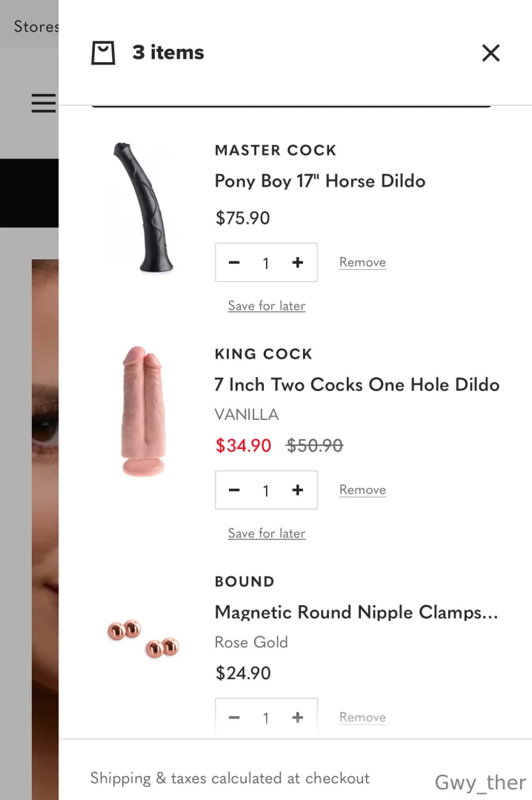This screenshot has width=532, height=800.
Task: Open the black horse toy product thumbnail
Action: [143, 207]
